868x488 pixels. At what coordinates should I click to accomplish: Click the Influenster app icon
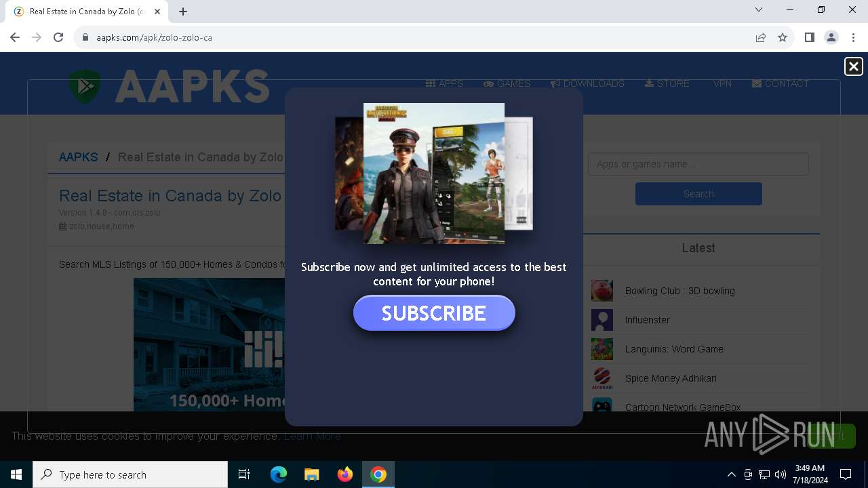pyautogui.click(x=602, y=320)
